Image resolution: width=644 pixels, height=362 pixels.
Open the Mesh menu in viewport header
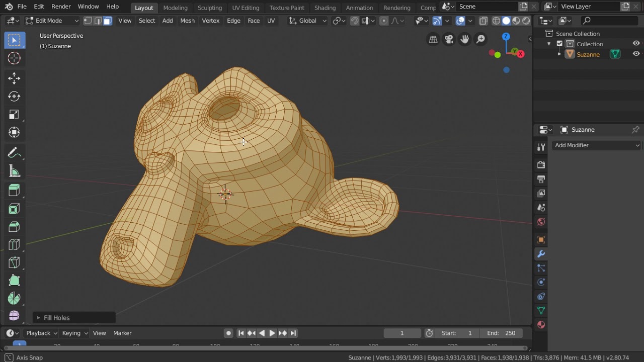coord(187,21)
